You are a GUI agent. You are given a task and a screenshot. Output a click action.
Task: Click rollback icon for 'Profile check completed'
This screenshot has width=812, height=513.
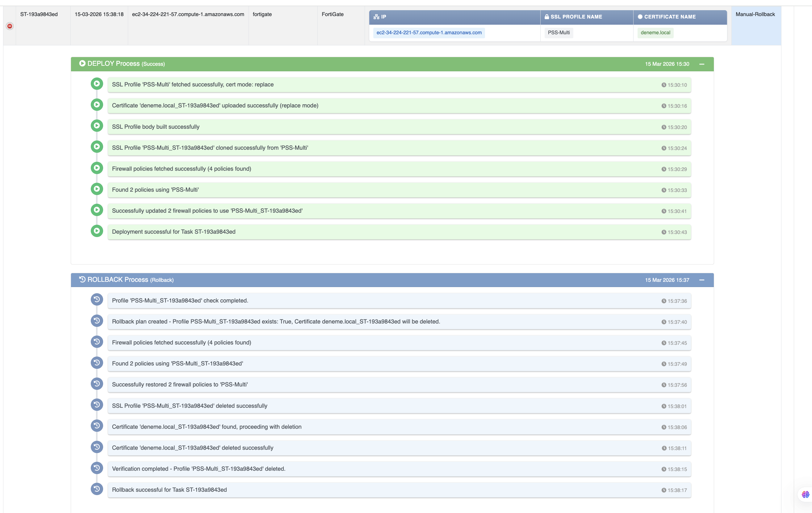tap(97, 300)
